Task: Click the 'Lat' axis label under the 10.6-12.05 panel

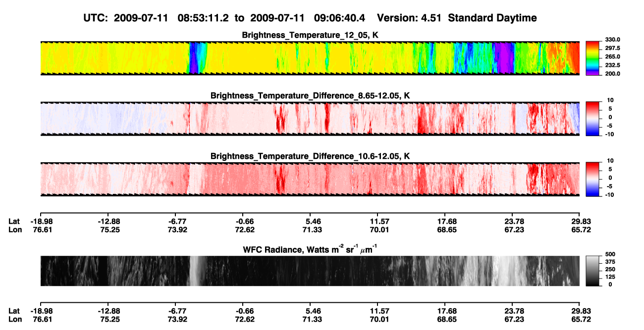Action: click(14, 221)
